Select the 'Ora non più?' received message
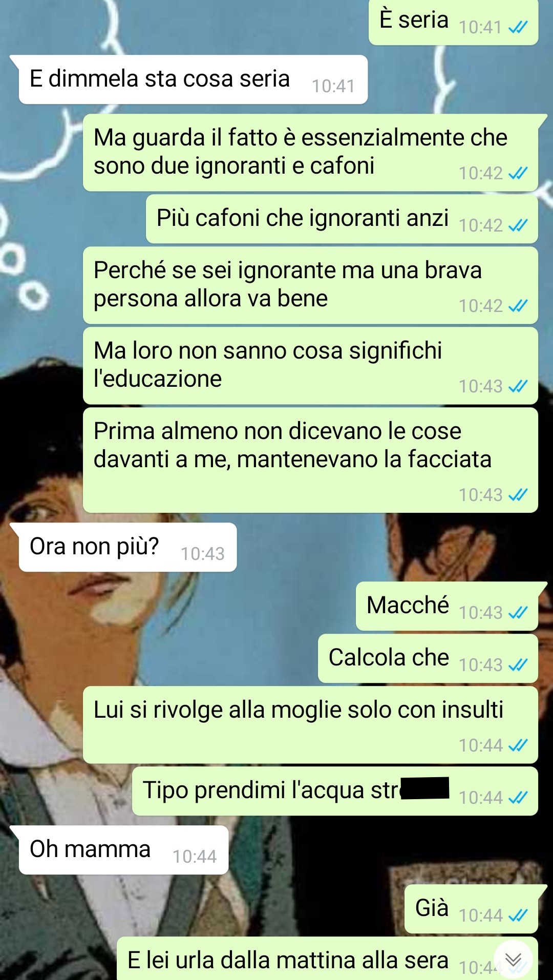Screen dimensions: 553x980 127,547
